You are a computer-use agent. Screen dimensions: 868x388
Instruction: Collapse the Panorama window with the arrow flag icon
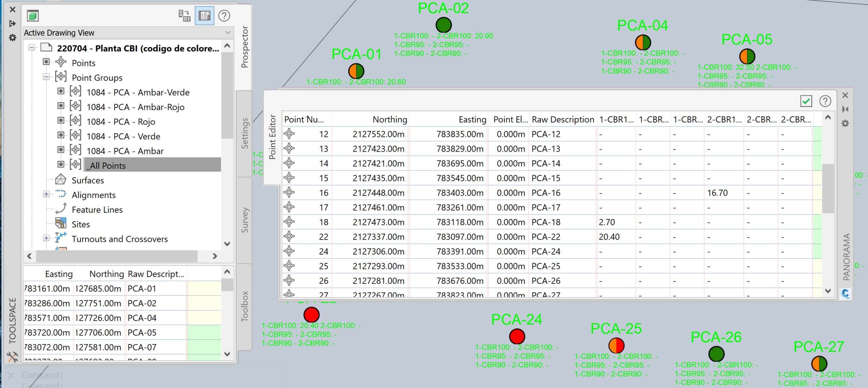pyautogui.click(x=846, y=109)
